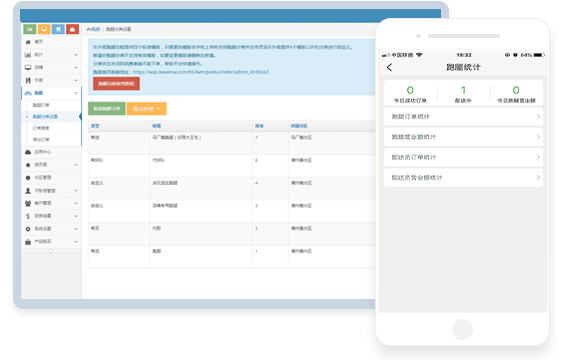This screenshot has width=568, height=360.
Task: Open the orange 批量处理 dropdown button
Action: 147,109
